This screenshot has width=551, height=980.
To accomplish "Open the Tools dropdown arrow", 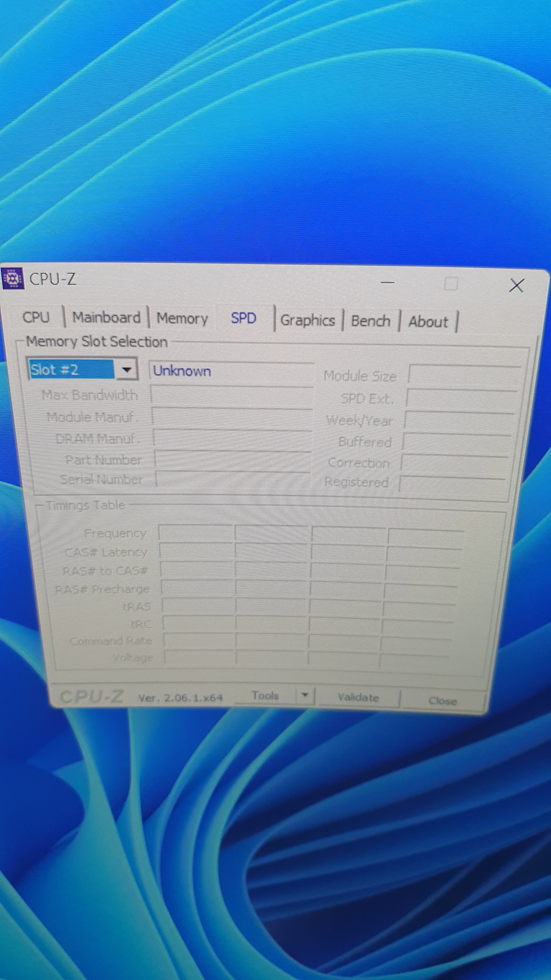I will point(305,695).
